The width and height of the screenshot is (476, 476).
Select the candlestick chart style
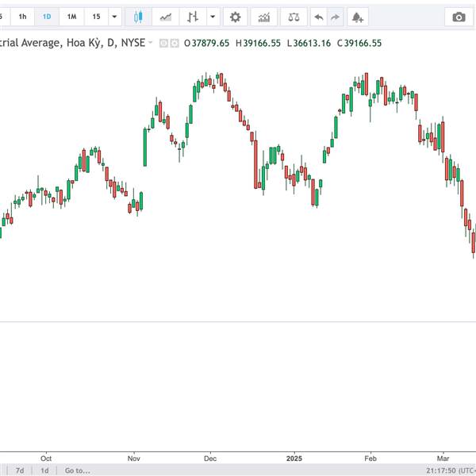[138, 17]
